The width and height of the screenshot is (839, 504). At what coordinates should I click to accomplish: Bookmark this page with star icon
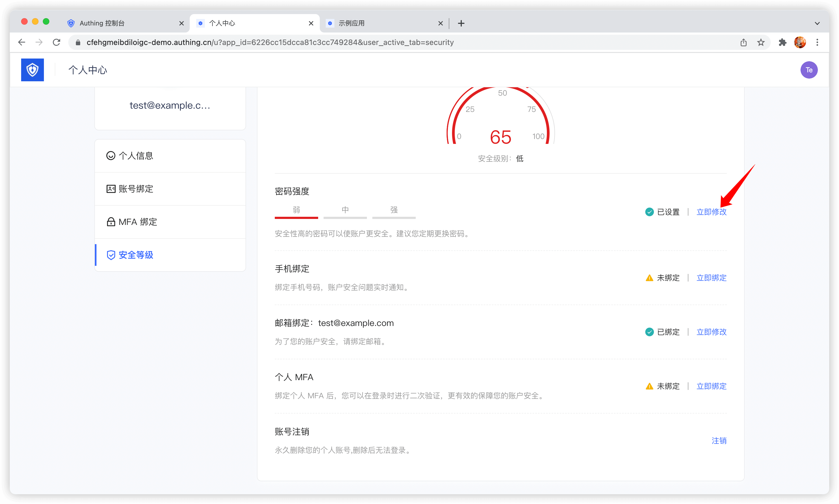pyautogui.click(x=761, y=43)
